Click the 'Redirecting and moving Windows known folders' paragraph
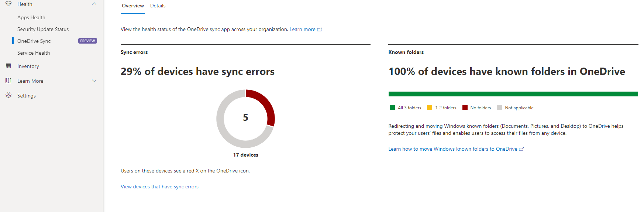The height and width of the screenshot is (212, 644). (x=506, y=130)
